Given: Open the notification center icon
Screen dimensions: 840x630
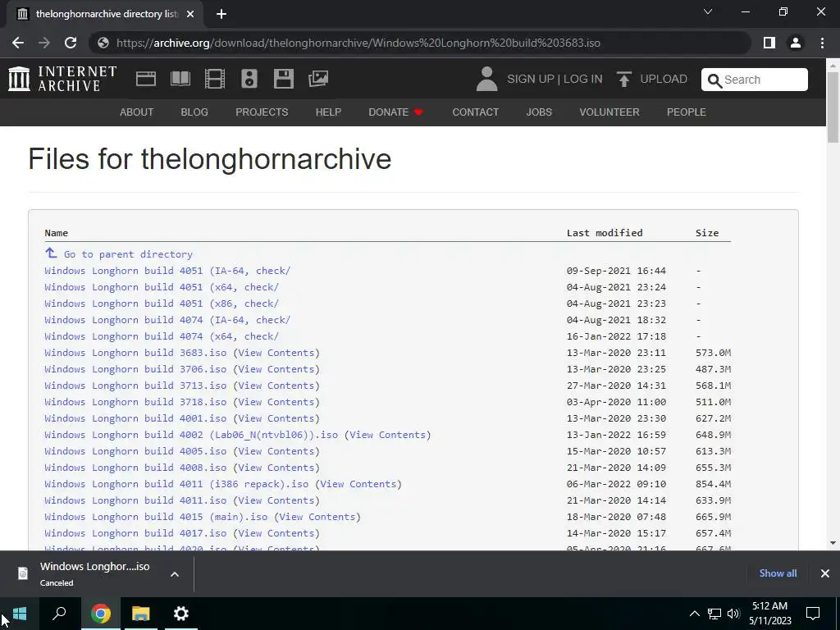Looking at the screenshot, I should pos(813,614).
